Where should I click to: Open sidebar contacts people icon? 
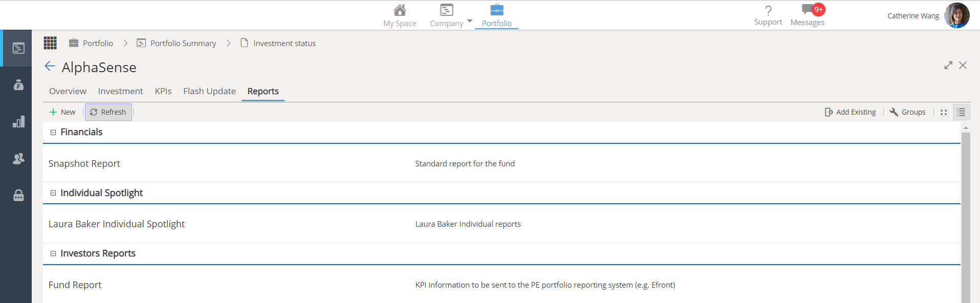coord(18,159)
